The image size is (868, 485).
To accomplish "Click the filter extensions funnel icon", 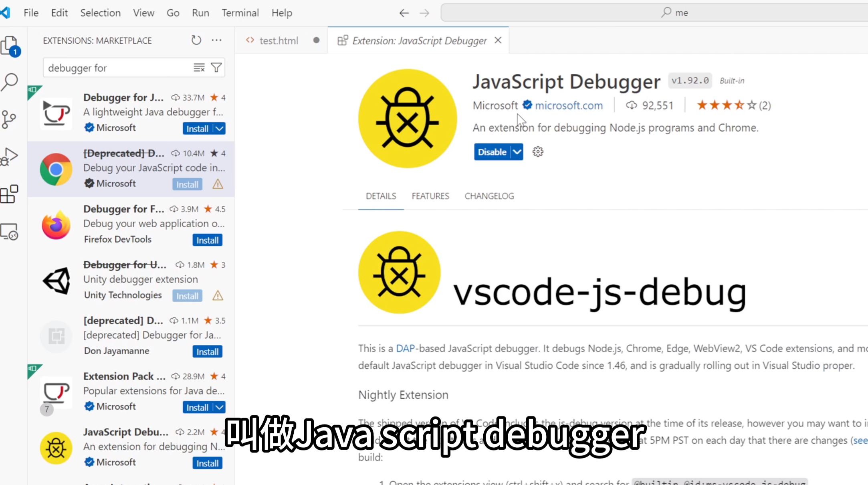I will (x=216, y=68).
